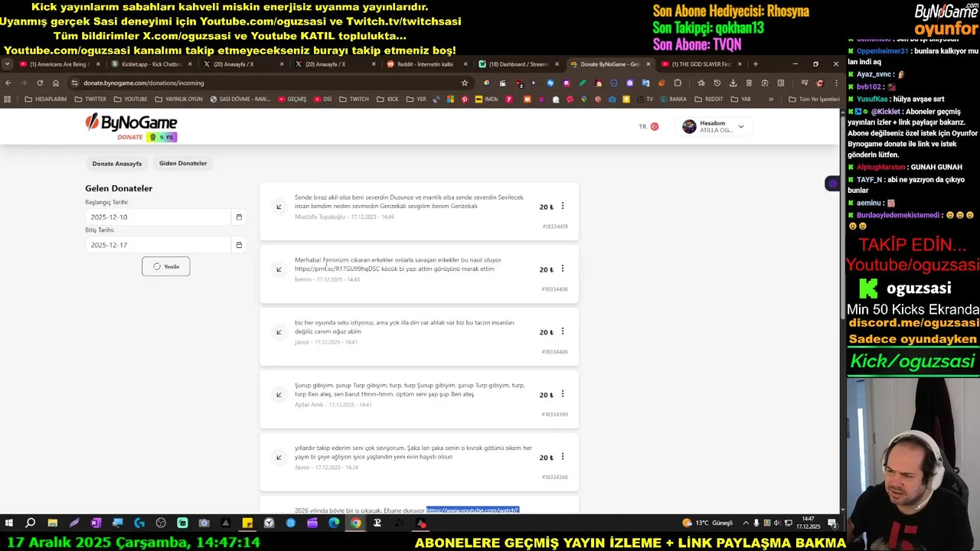Click the Yenile refresh button

(x=166, y=266)
